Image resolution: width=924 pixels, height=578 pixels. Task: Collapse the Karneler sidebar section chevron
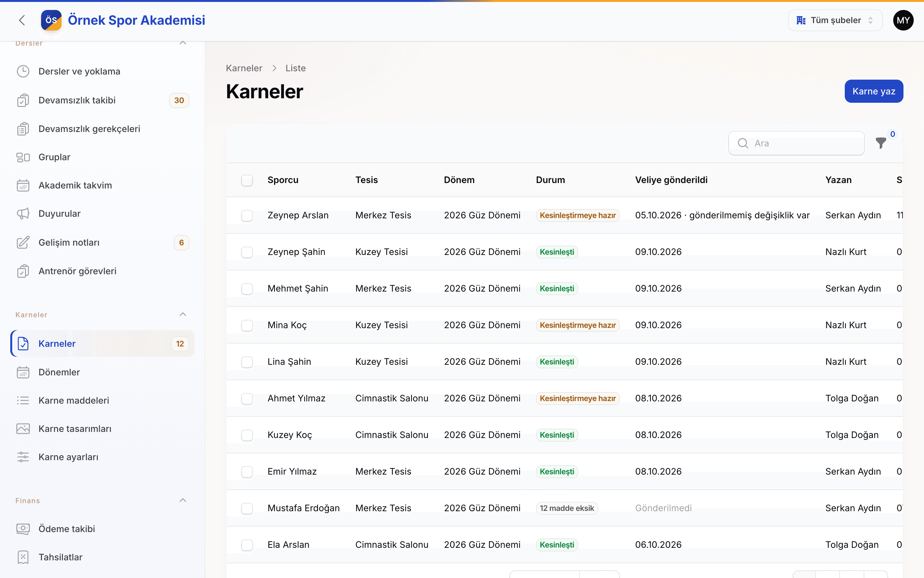pyautogui.click(x=183, y=314)
